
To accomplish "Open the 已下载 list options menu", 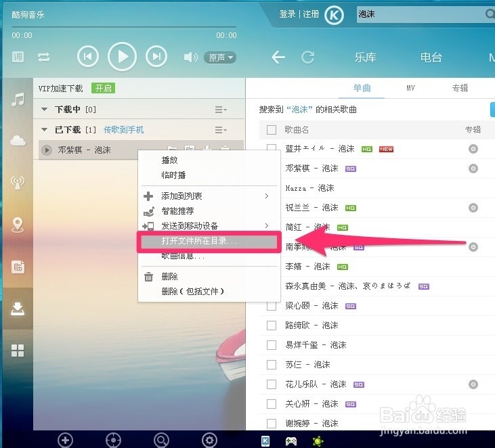I will click(x=221, y=130).
